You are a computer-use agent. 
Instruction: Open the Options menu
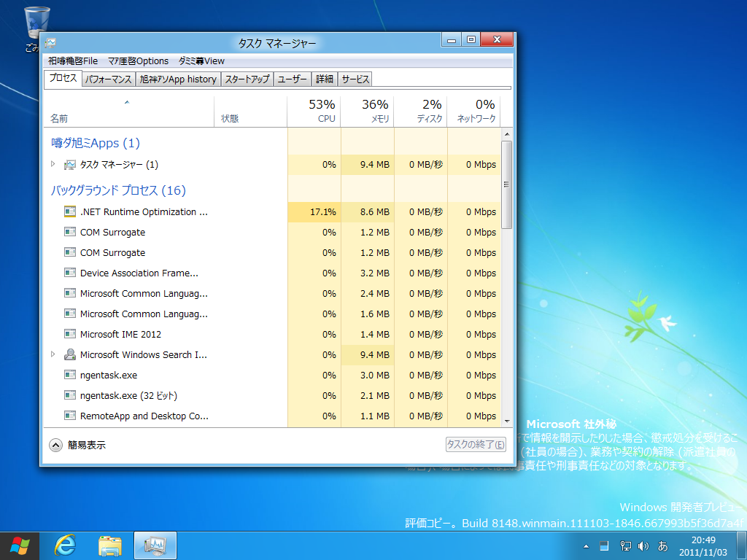pyautogui.click(x=138, y=61)
